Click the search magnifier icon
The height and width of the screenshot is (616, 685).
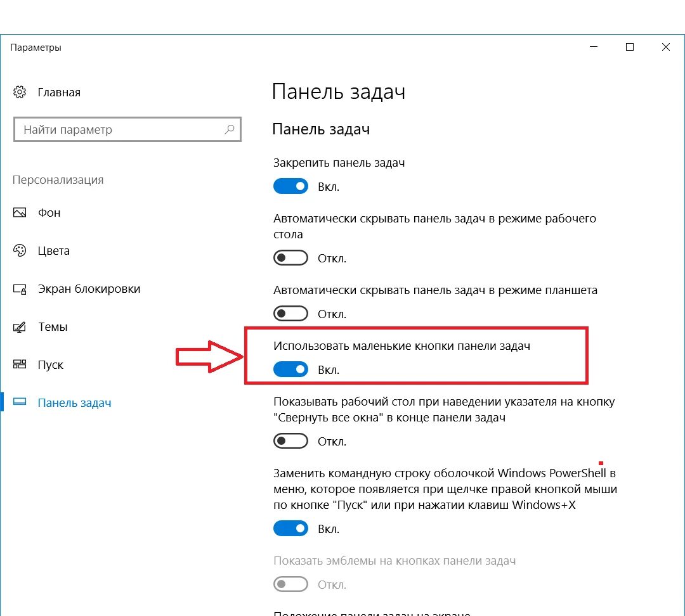coord(229,129)
